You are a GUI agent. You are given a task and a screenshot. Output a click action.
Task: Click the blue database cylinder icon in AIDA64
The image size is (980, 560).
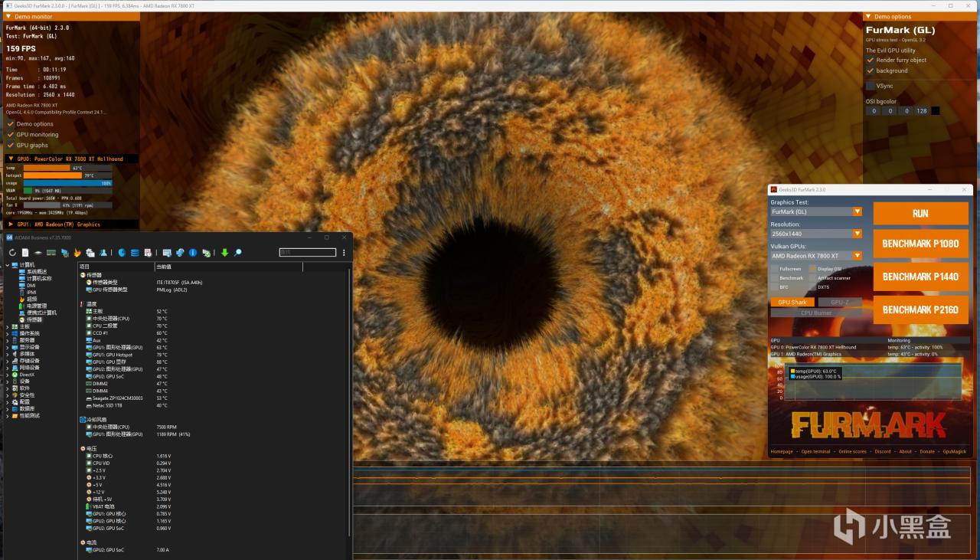(x=136, y=253)
